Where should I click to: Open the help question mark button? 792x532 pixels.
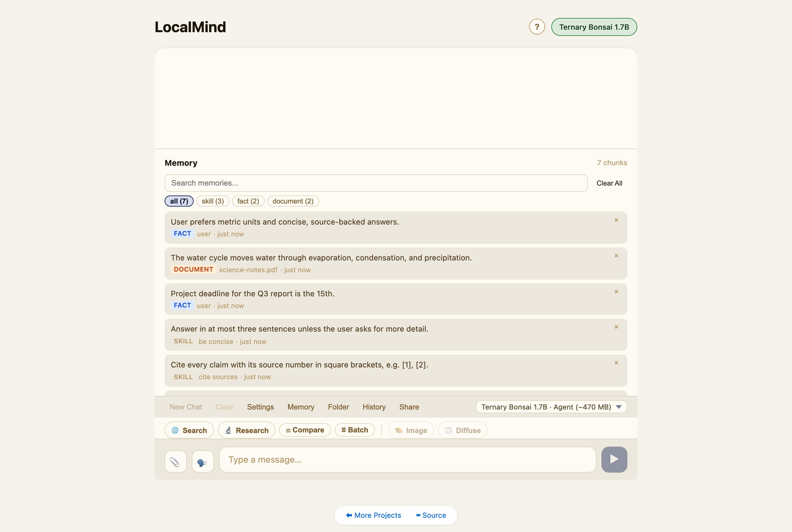click(537, 27)
